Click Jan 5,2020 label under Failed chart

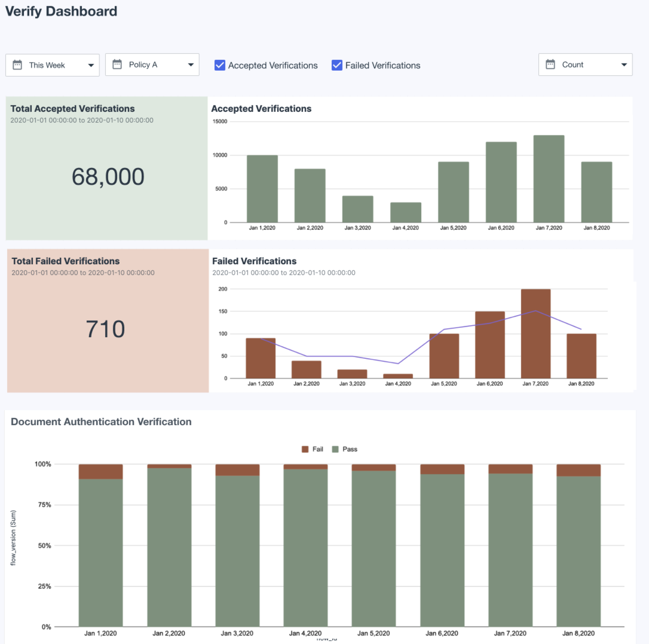click(444, 384)
